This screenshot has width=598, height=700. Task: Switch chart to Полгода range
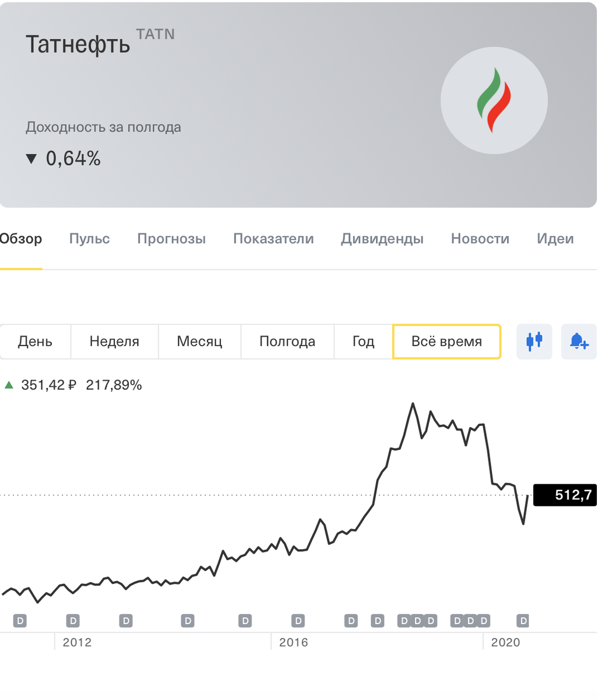coord(287,341)
